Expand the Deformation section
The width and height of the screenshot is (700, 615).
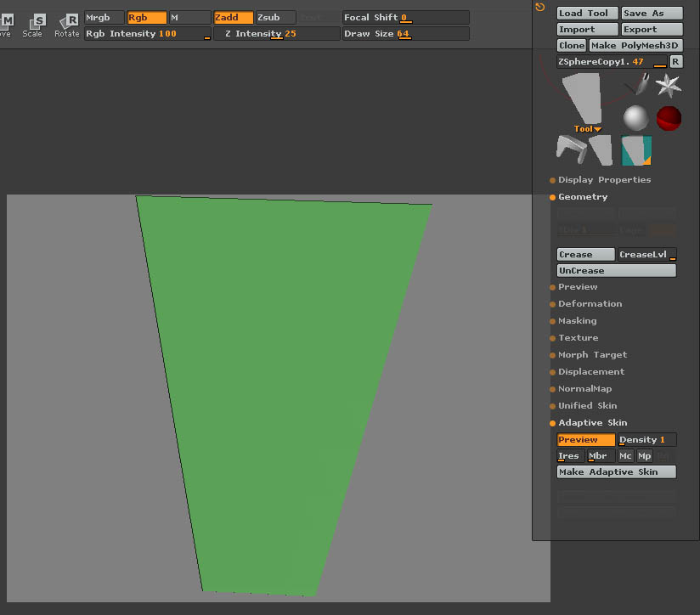point(590,304)
